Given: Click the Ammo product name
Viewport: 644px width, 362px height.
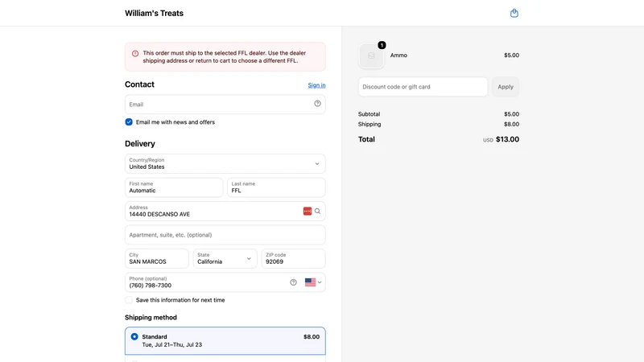Looking at the screenshot, I should 398,56.
